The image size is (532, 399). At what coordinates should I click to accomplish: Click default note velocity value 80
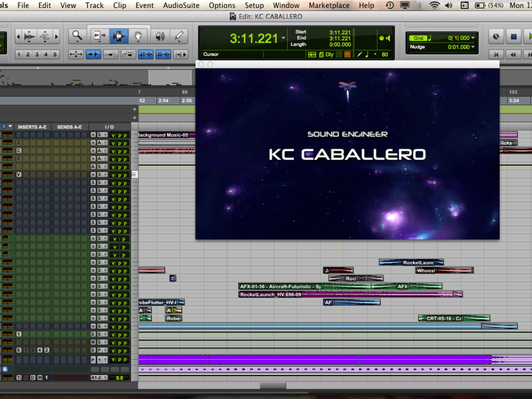(x=385, y=54)
